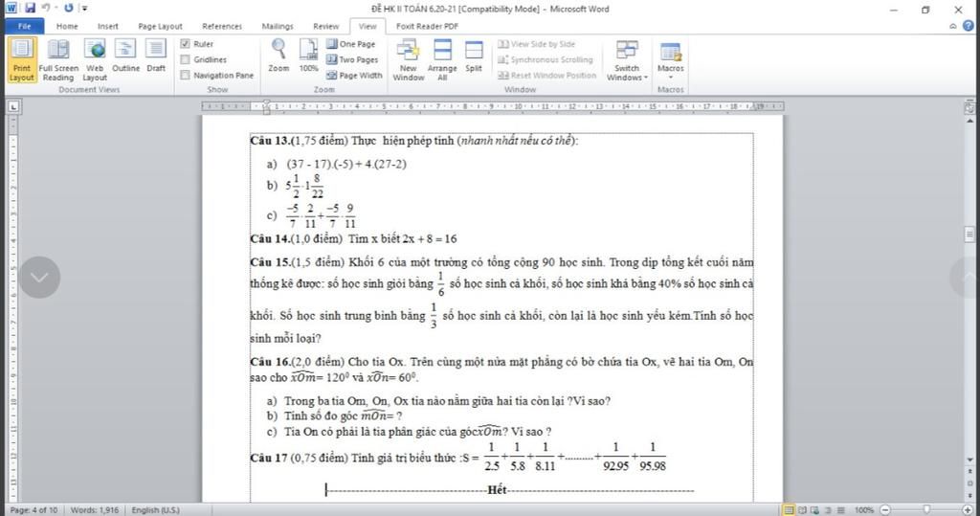
Task: Click the Next Page double-arrow button
Action: tap(969, 495)
